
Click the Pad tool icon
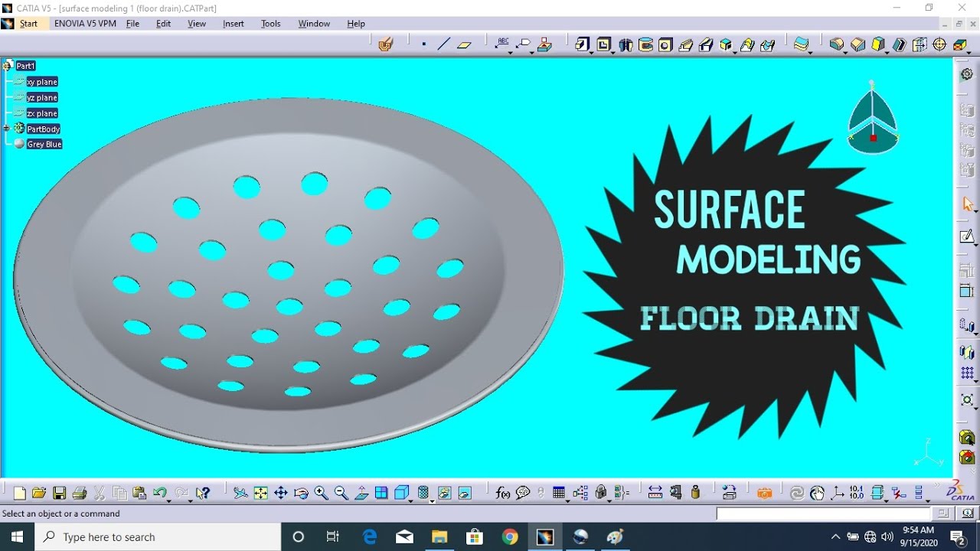click(x=583, y=44)
